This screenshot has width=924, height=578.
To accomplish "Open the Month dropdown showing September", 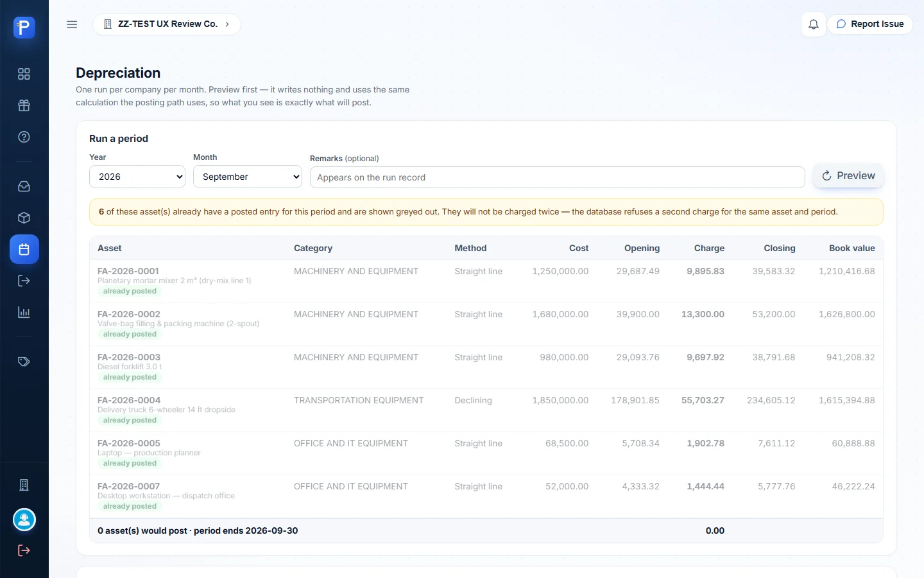I will coord(248,177).
